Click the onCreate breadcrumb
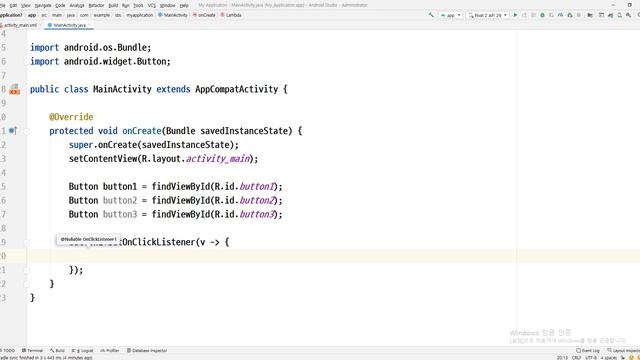The height and width of the screenshot is (360, 640). (204, 15)
